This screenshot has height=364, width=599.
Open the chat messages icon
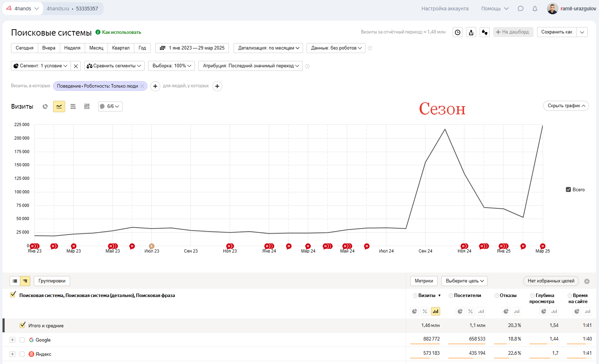coord(520,9)
